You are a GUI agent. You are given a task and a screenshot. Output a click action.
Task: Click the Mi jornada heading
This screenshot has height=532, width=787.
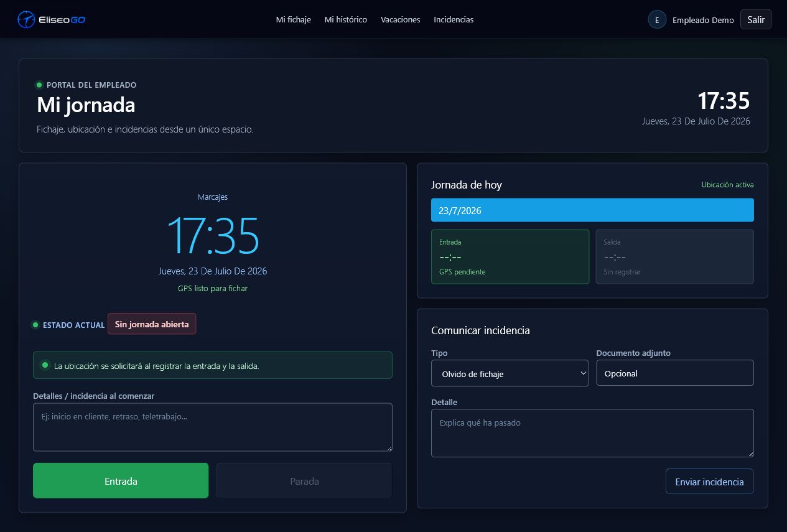point(86,105)
